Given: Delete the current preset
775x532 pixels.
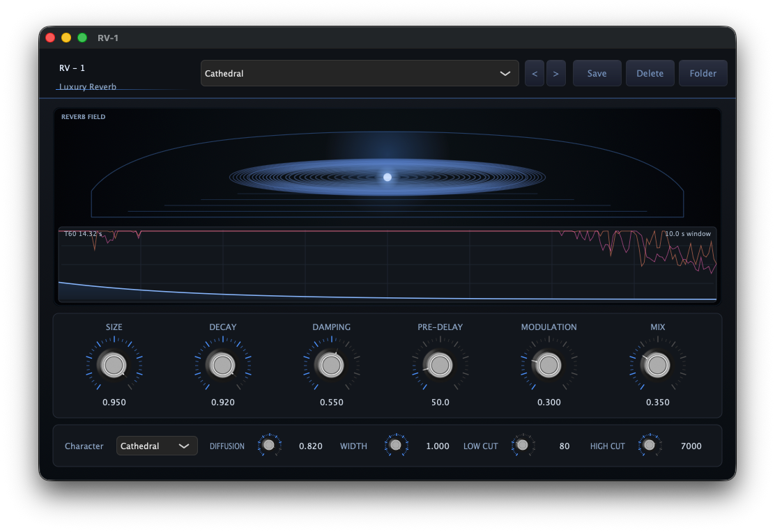Looking at the screenshot, I should (x=650, y=73).
